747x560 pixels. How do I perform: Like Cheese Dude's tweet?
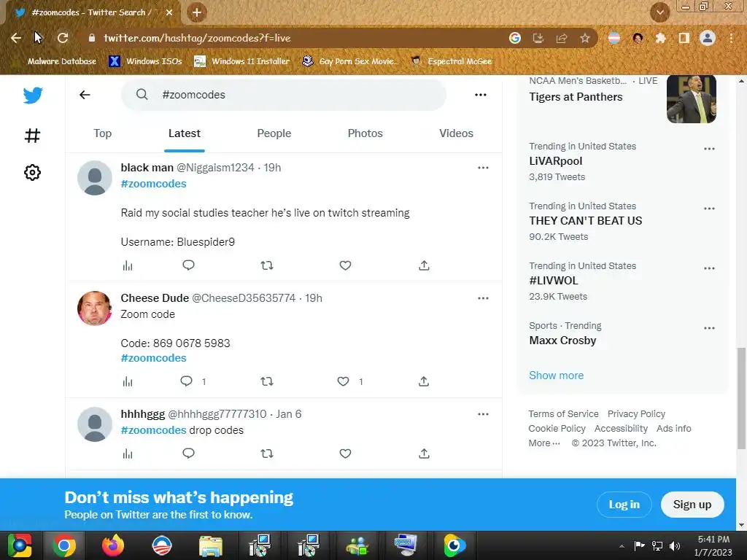click(x=343, y=381)
